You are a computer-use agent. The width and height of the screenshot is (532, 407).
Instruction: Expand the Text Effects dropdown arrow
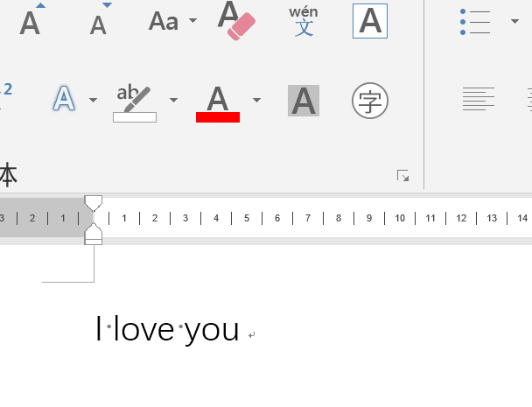coord(94,101)
